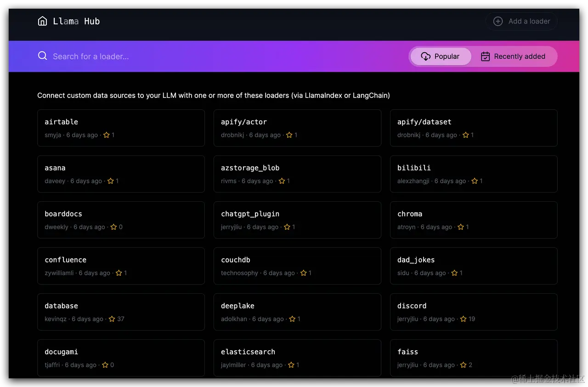Open the dad_jokes loader title
Viewport: 588px width, 387px height.
click(416, 260)
